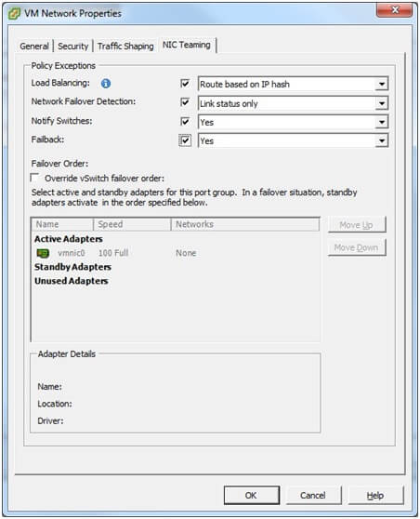Open the Notify Switches Yes dropdown
The height and width of the screenshot is (519, 420).
click(293, 122)
